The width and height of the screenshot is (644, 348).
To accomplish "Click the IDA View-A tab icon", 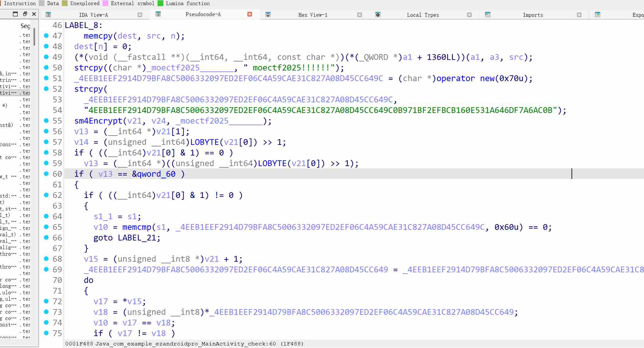I will (x=48, y=14).
